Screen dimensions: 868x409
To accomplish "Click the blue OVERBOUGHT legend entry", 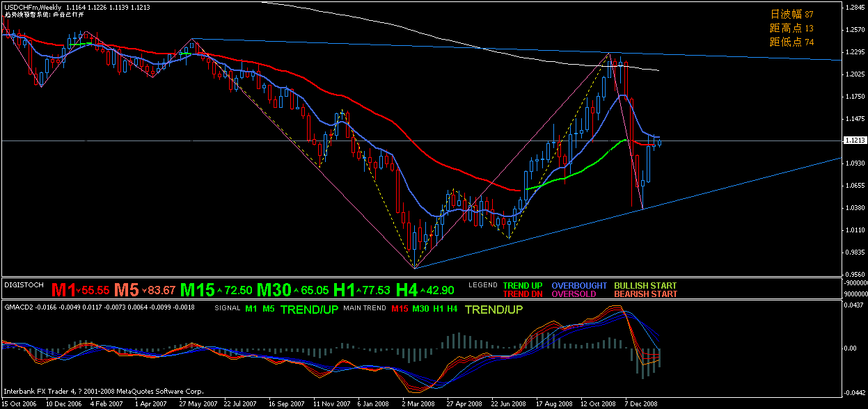I will [580, 285].
